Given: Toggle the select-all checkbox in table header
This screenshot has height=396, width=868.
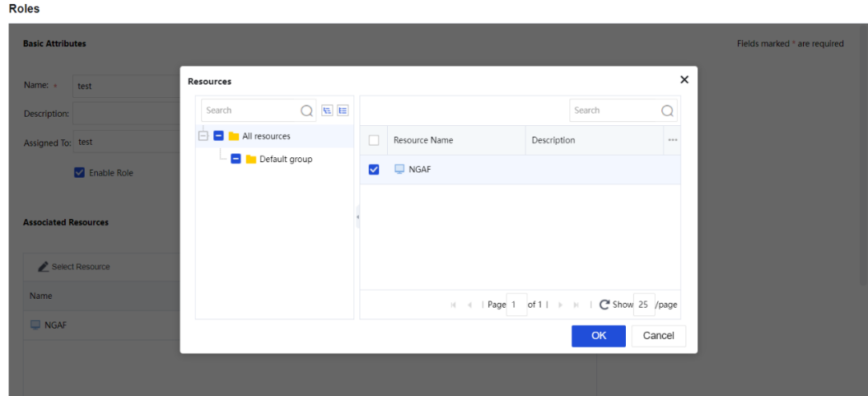Looking at the screenshot, I should 374,141.
